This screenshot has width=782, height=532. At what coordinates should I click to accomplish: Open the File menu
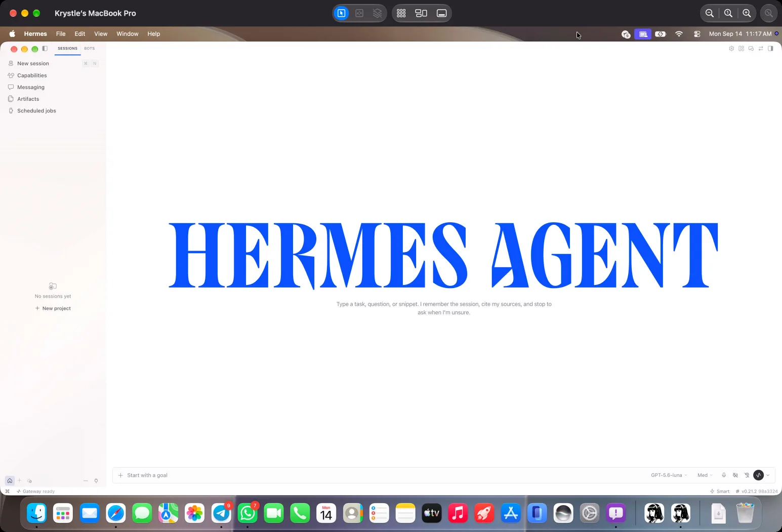click(x=61, y=34)
